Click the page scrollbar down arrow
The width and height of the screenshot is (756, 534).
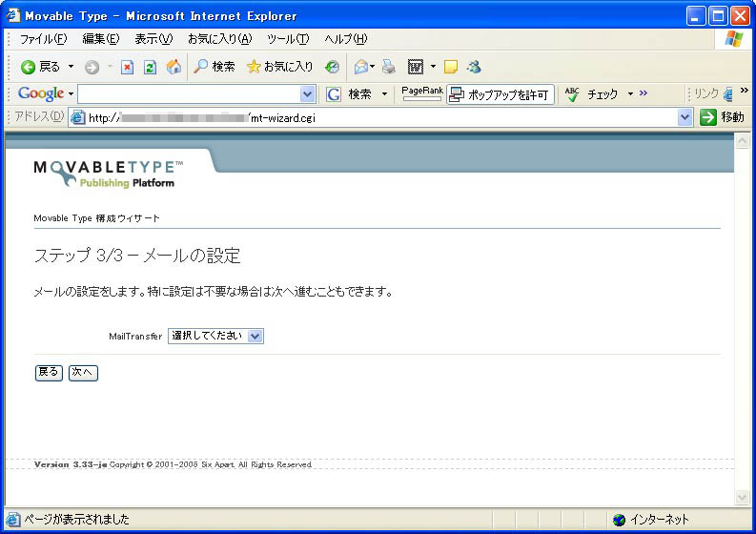742,497
